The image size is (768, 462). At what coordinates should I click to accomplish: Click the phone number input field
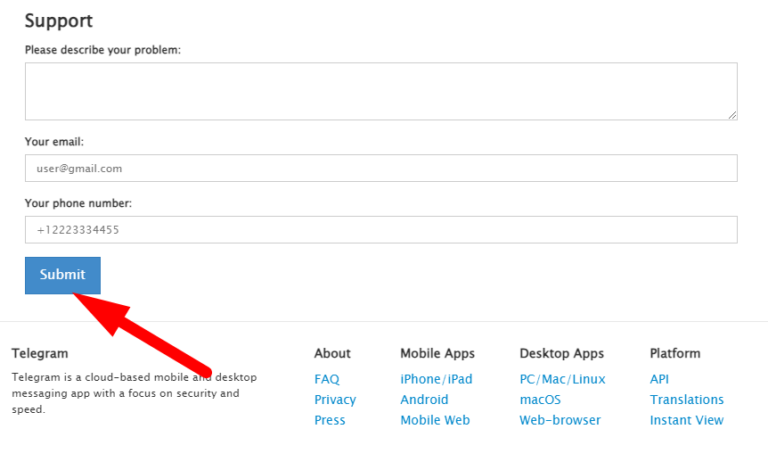(380, 230)
